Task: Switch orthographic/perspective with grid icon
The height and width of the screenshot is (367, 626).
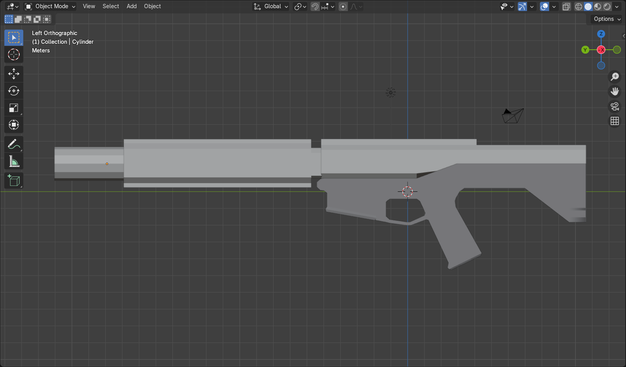Action: pos(615,121)
